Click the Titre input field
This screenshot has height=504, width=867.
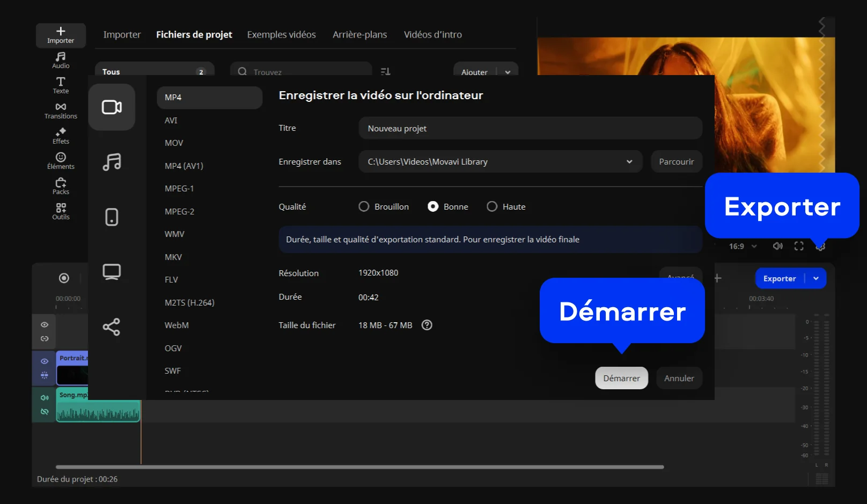530,128
